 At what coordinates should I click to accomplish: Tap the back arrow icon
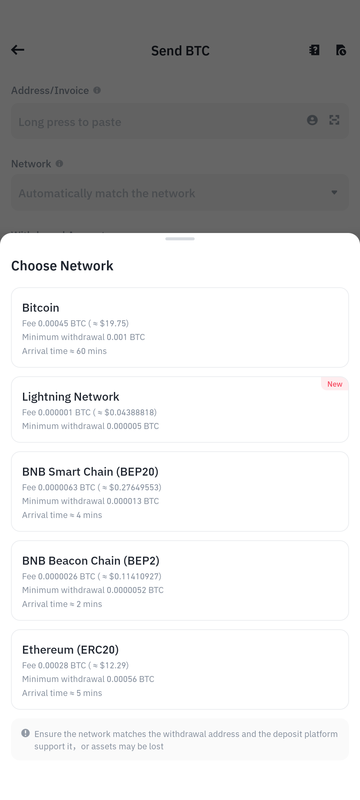click(18, 49)
